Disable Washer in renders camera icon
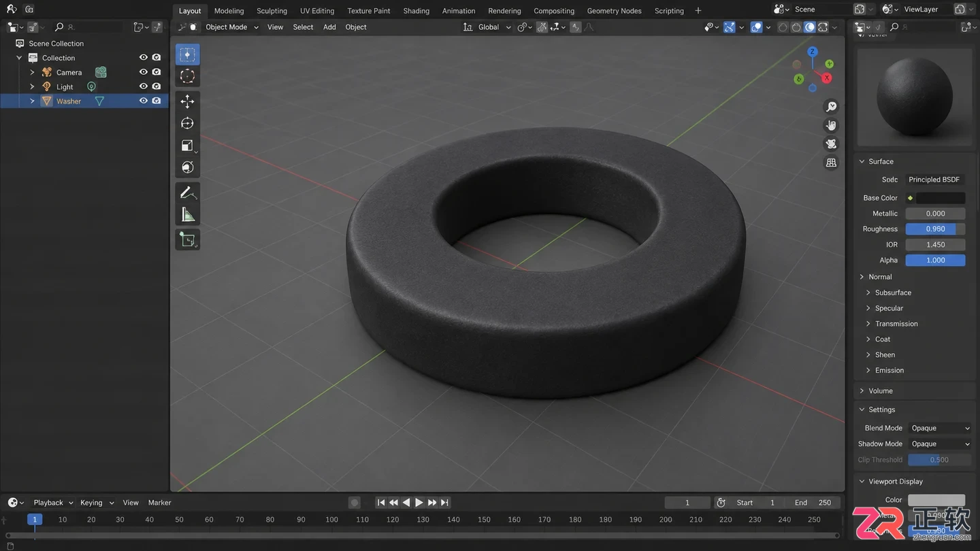The width and height of the screenshot is (980, 551). pos(157,101)
